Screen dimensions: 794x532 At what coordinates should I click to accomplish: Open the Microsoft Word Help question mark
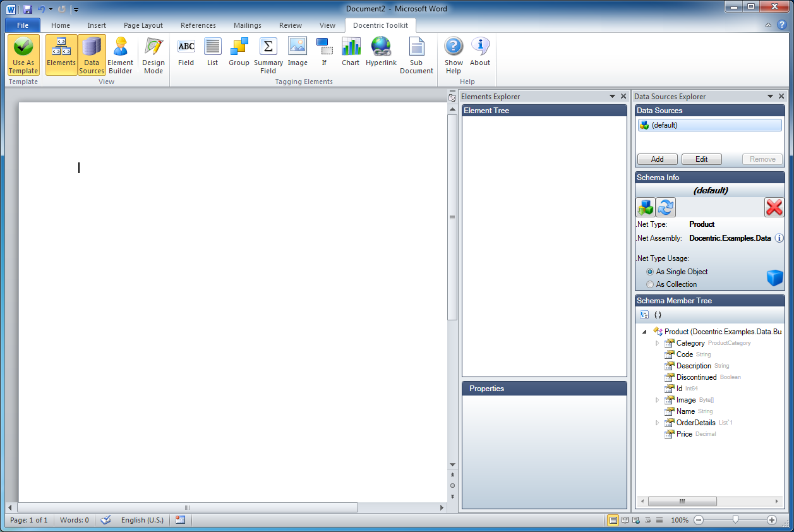(781, 25)
